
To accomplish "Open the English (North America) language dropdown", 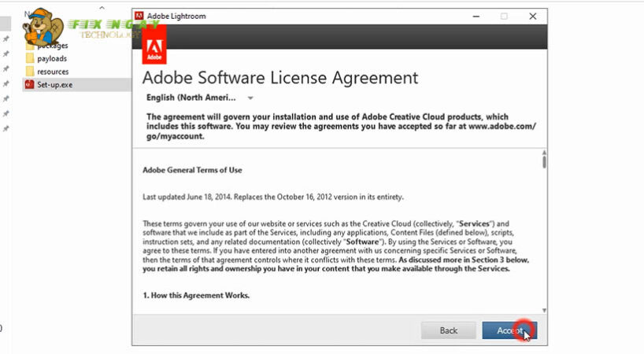I will pyautogui.click(x=200, y=98).
